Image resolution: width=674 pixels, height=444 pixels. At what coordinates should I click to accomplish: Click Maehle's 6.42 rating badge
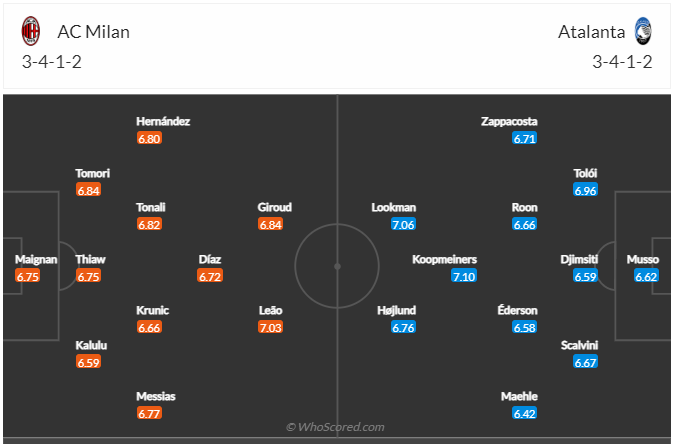(x=525, y=412)
